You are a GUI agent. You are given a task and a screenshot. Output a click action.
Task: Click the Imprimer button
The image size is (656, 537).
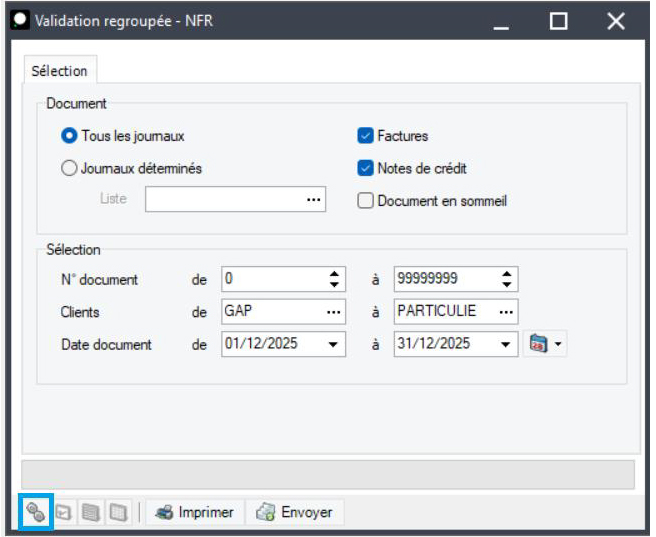coord(194,513)
